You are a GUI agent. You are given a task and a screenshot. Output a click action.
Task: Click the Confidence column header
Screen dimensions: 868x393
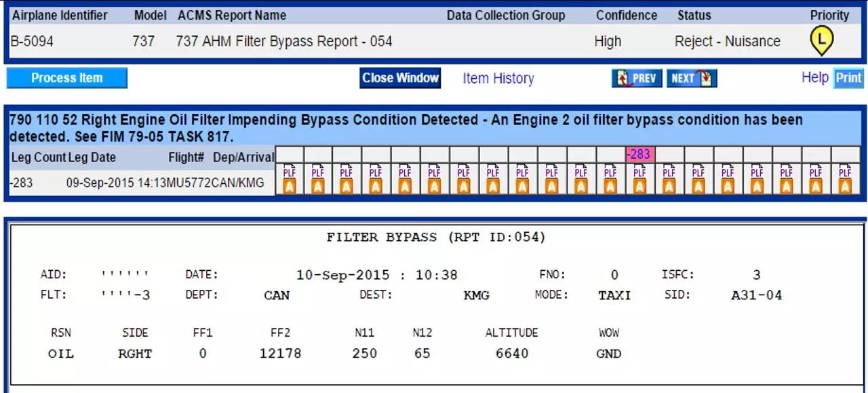[626, 15]
